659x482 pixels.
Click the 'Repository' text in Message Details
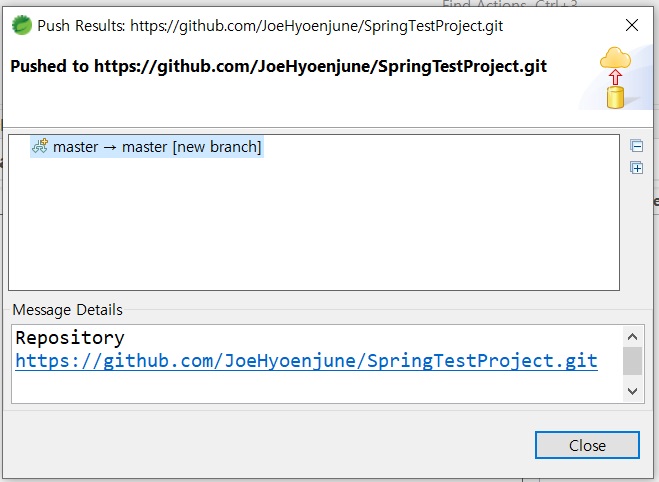[x=70, y=338]
